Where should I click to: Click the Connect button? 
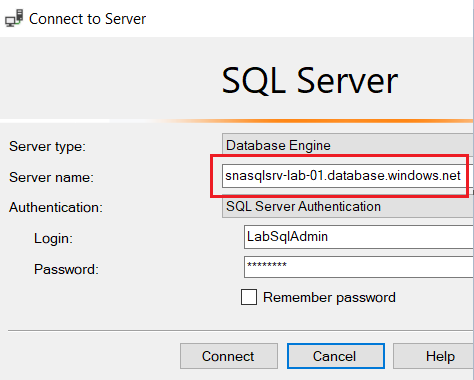pyautogui.click(x=229, y=356)
